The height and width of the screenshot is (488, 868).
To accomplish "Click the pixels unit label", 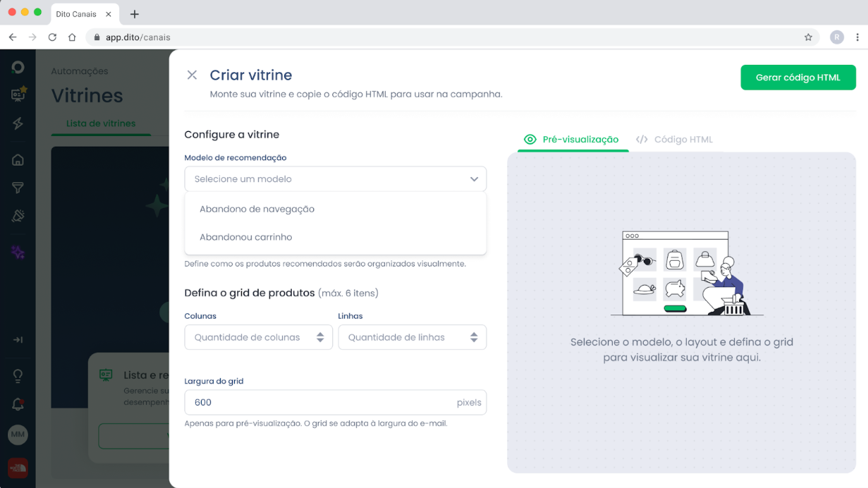I will [x=469, y=403].
